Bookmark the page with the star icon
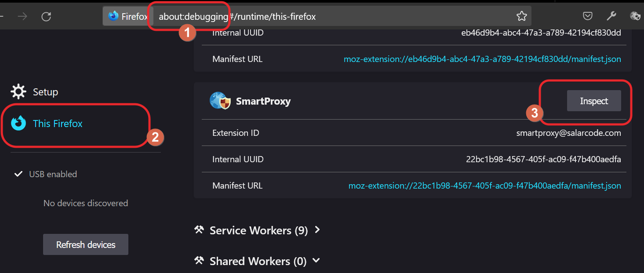Image resolution: width=644 pixels, height=273 pixels. [x=521, y=15]
